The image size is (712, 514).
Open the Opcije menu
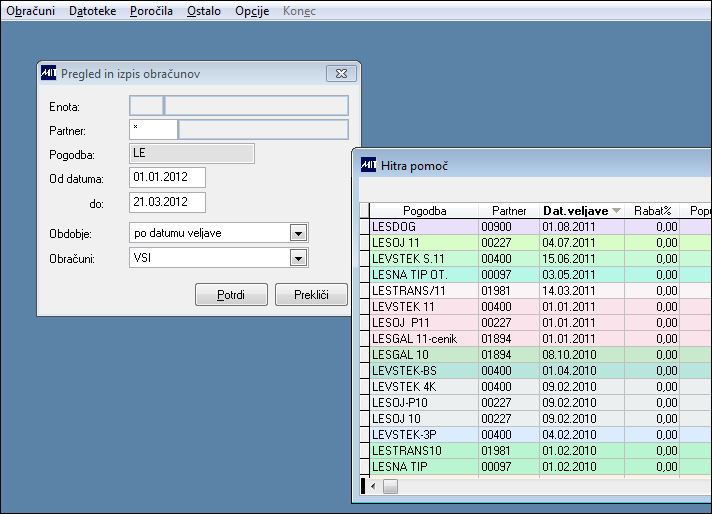(252, 10)
